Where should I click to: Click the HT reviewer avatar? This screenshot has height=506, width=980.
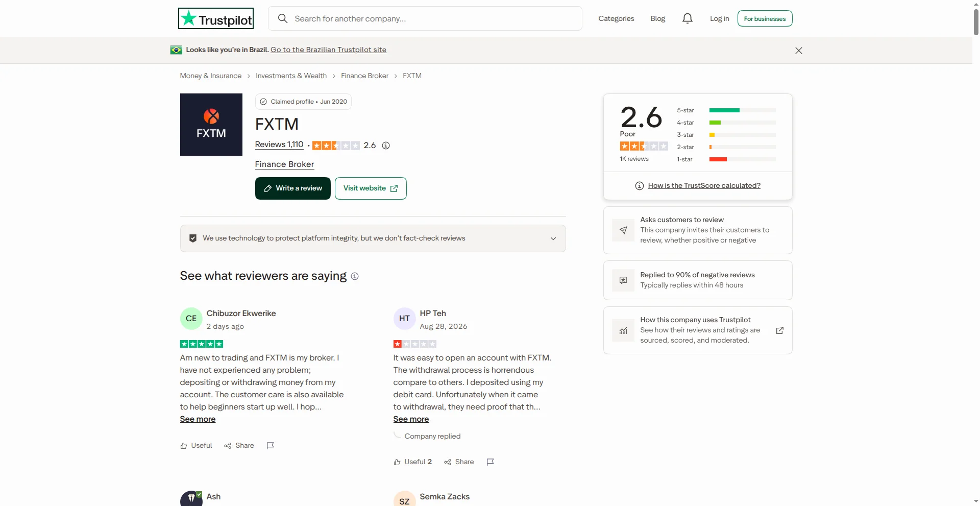(405, 319)
